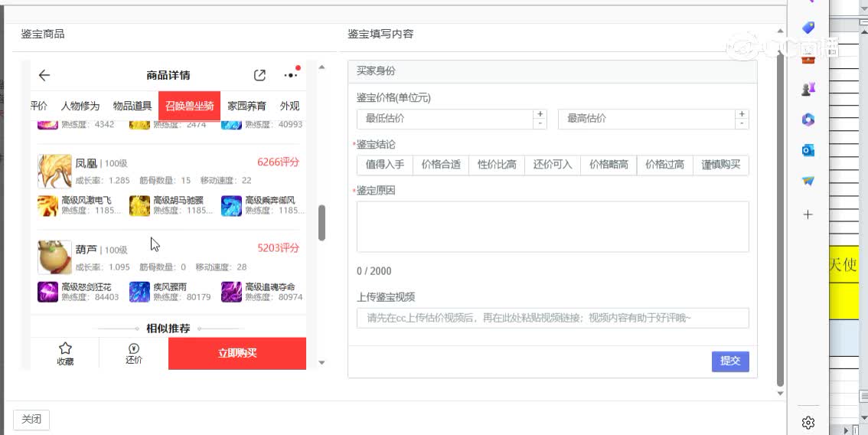Open sidebar settings gear icon
The height and width of the screenshot is (435, 868).
(808, 423)
